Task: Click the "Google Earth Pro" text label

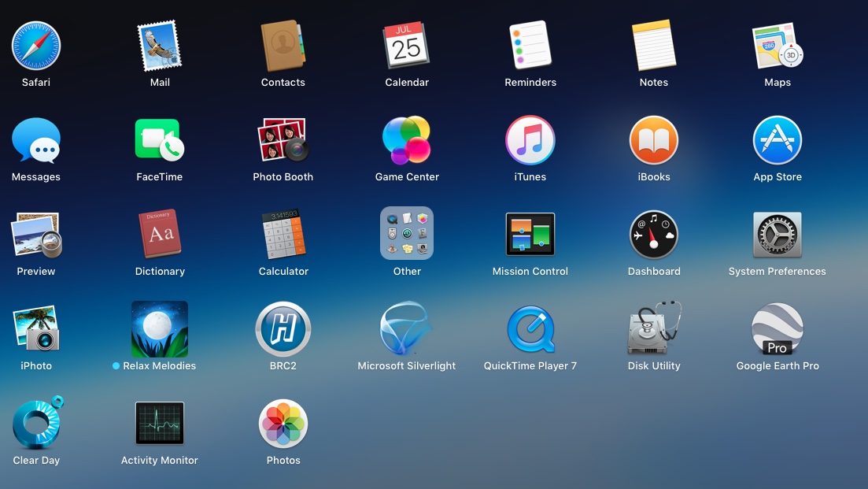Action: tap(778, 366)
